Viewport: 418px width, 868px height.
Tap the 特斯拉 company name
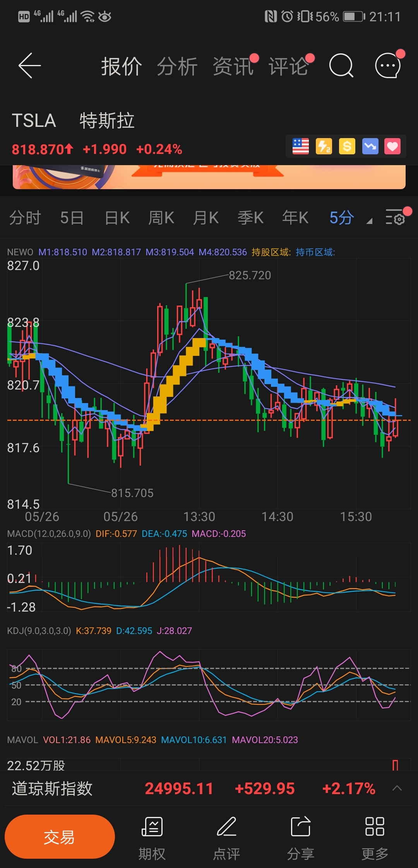107,120
